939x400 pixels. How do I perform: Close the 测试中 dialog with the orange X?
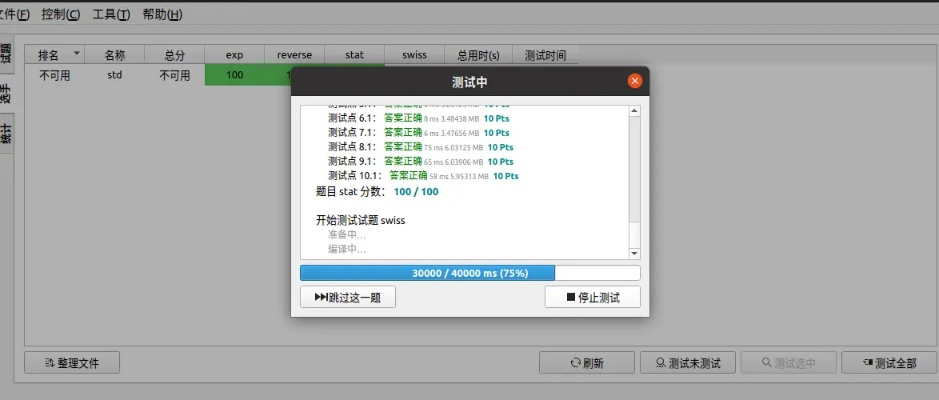tap(634, 81)
